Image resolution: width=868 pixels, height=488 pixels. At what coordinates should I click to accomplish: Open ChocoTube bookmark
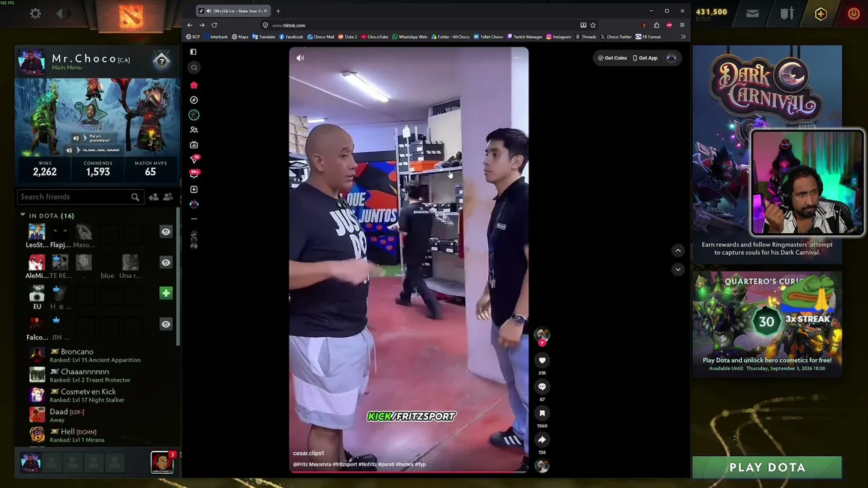[x=375, y=37]
